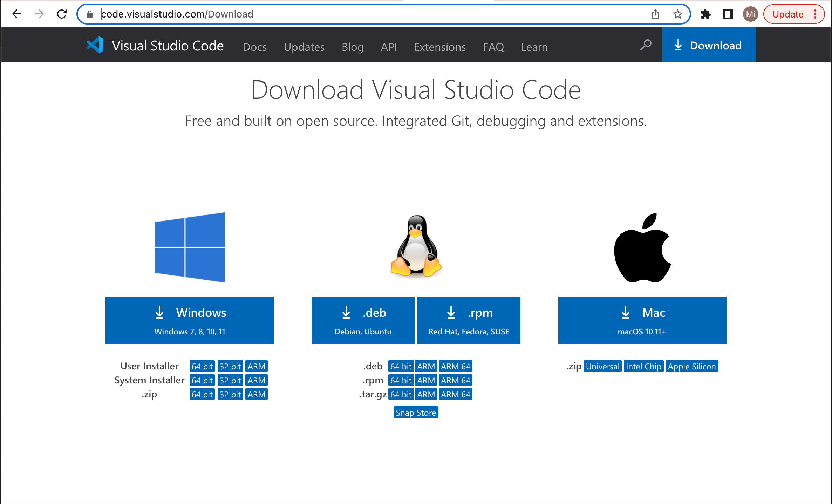Image resolution: width=832 pixels, height=504 pixels.
Task: Open the FAQ menu item
Action: pyautogui.click(x=493, y=47)
